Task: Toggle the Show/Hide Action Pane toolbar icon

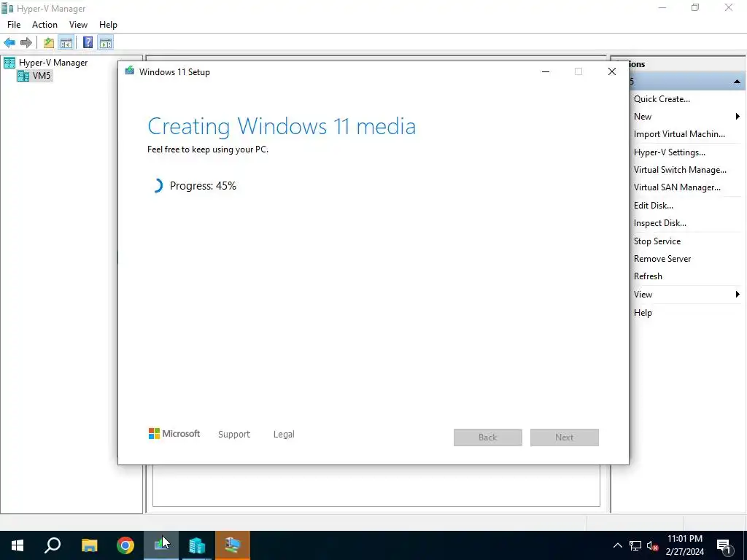Action: [106, 43]
